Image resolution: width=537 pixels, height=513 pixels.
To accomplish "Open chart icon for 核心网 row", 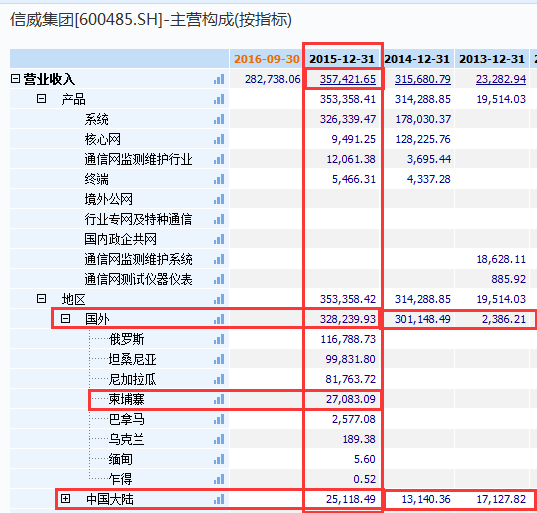I will (219, 139).
